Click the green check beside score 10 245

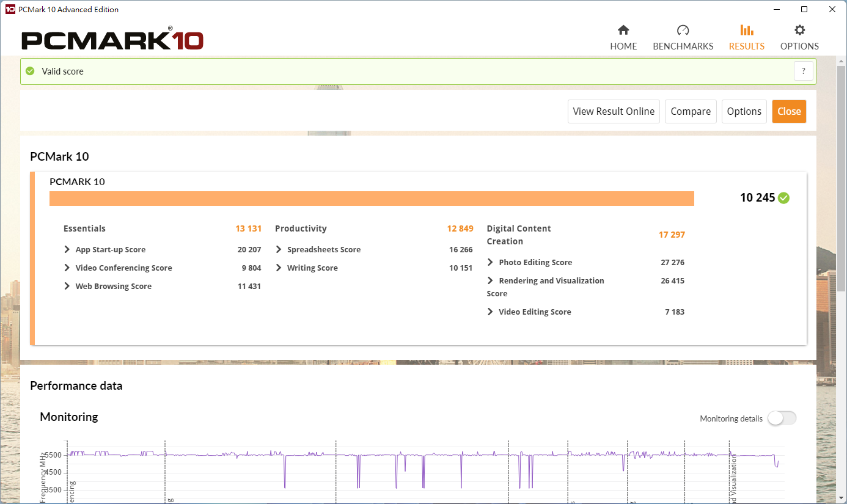tap(783, 198)
